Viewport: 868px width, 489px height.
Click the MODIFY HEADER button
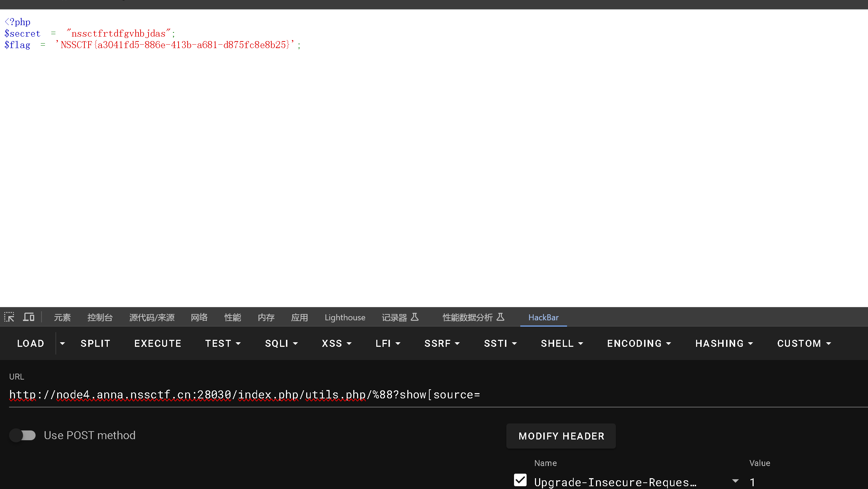pyautogui.click(x=561, y=436)
